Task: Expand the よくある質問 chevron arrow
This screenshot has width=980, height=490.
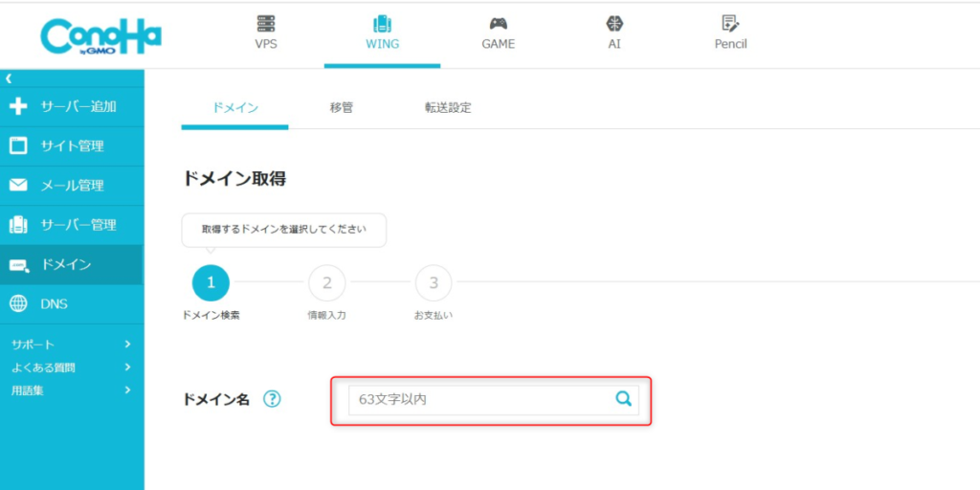Action: click(x=127, y=367)
